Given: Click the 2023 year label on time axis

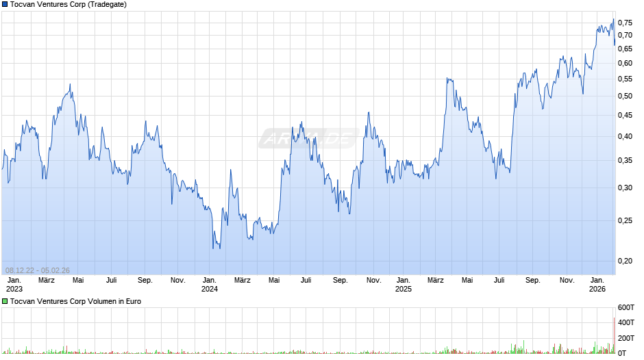Looking at the screenshot, I should click(14, 289).
